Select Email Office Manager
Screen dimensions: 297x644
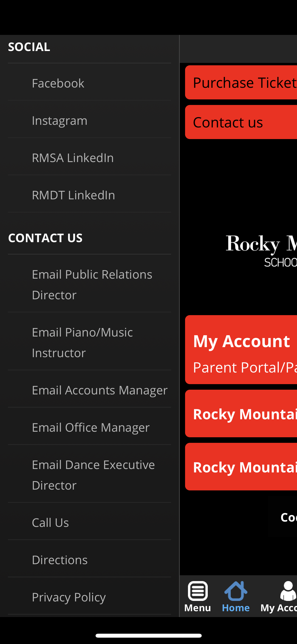tap(89, 427)
